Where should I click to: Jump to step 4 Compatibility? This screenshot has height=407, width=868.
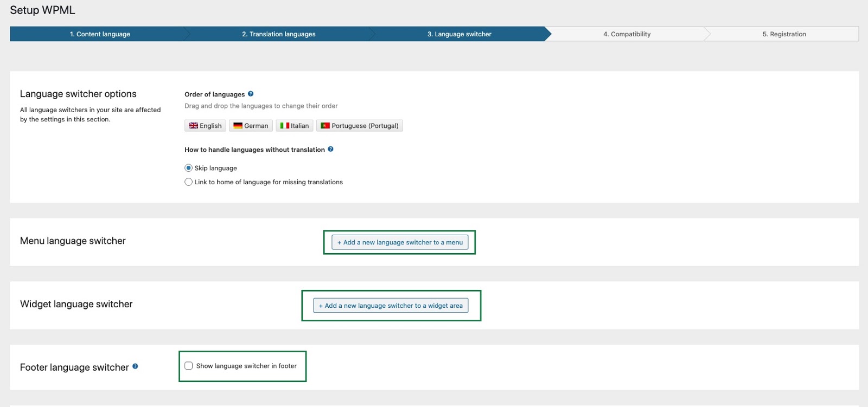coord(627,34)
